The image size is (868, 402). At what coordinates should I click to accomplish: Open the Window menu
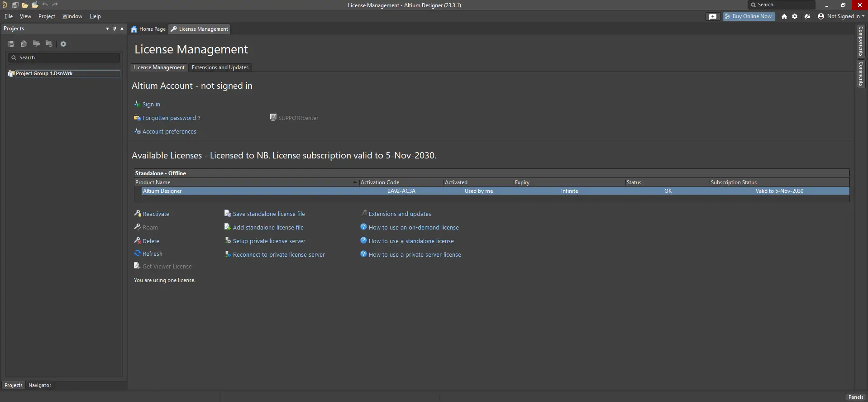72,16
